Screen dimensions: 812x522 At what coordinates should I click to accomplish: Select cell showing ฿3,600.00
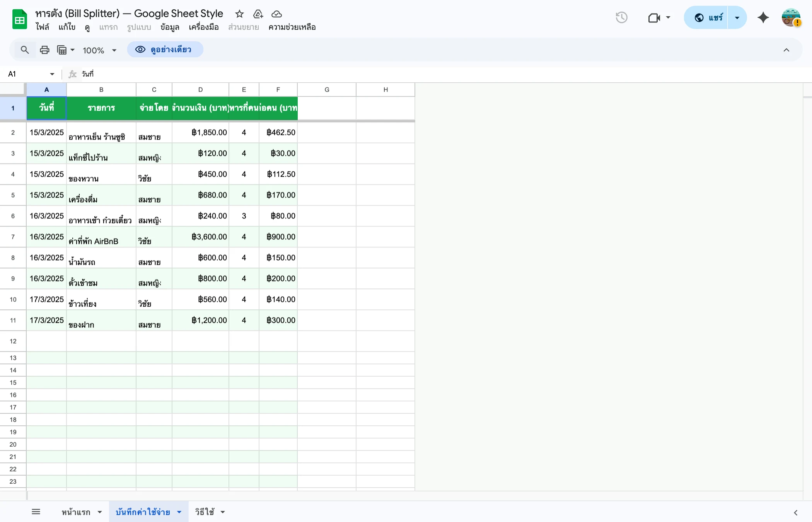click(200, 237)
